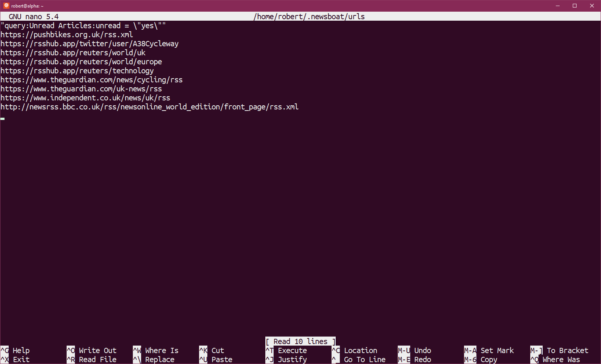The height and width of the screenshot is (364, 601).
Task: Place cursor on the pushbikes.org.uk URL line
Action: (x=67, y=35)
